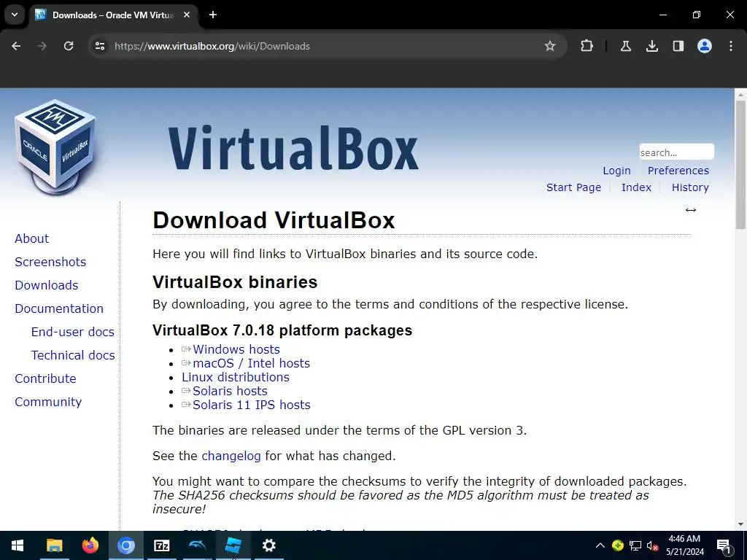Open the Windows Start menu
The height and width of the screenshot is (560, 747).
[18, 545]
